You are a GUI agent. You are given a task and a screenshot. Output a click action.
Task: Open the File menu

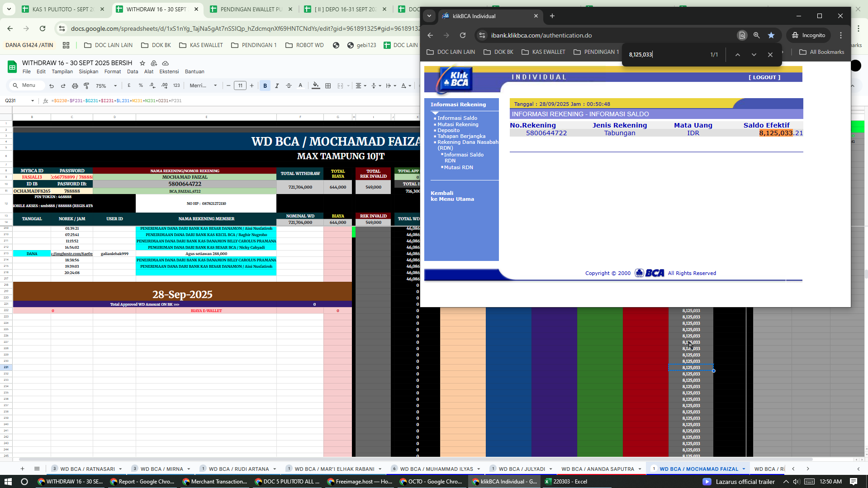point(27,71)
